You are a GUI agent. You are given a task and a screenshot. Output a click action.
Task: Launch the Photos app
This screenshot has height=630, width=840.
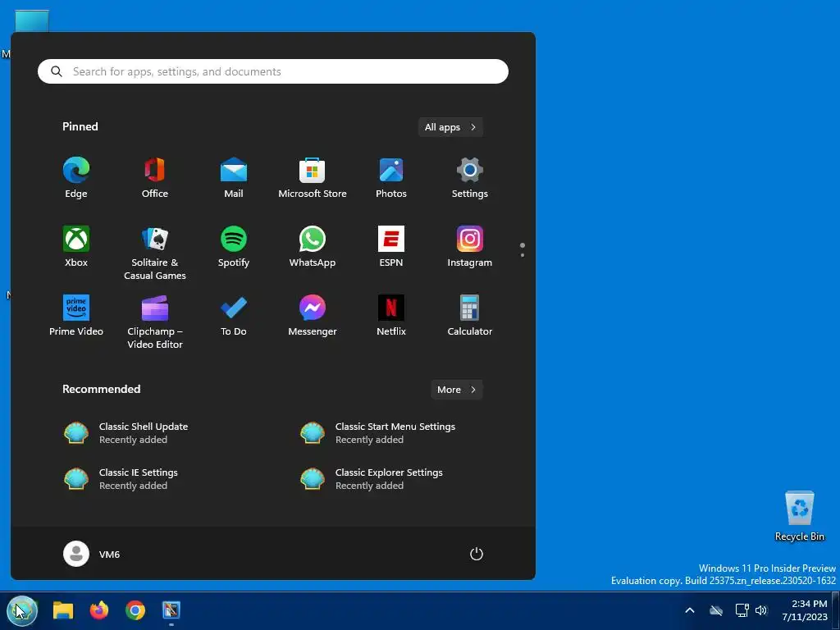(391, 178)
